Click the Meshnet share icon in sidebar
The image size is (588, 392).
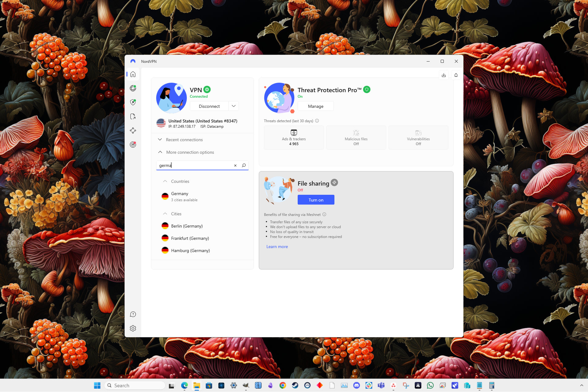(134, 130)
